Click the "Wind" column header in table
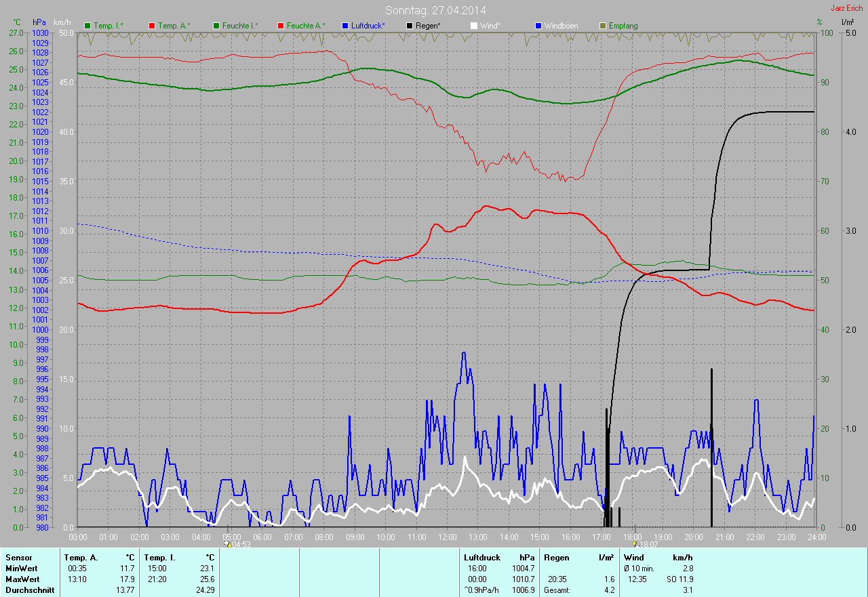Viewport: 868px width, 597px height. click(x=633, y=558)
